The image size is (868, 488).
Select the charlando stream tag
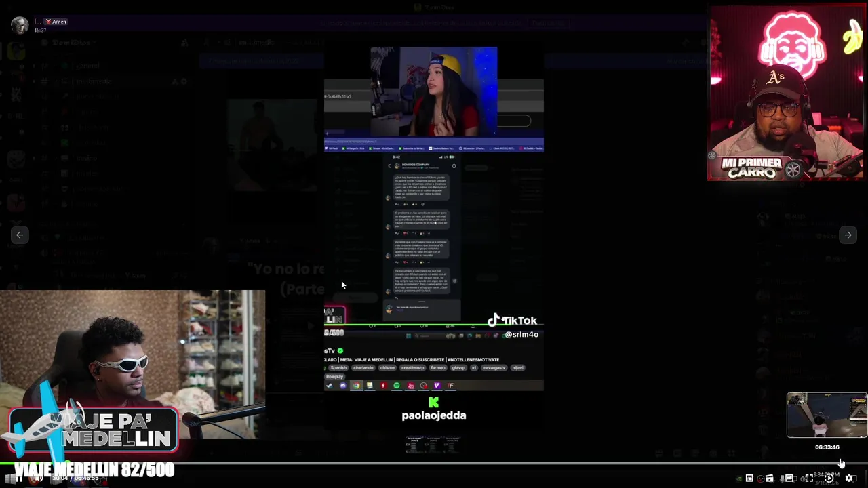pyautogui.click(x=363, y=368)
